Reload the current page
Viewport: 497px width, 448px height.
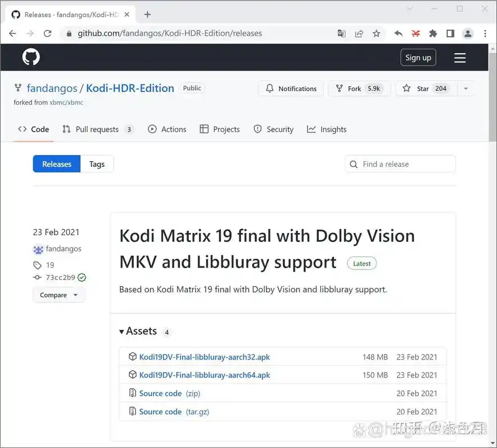48,33
